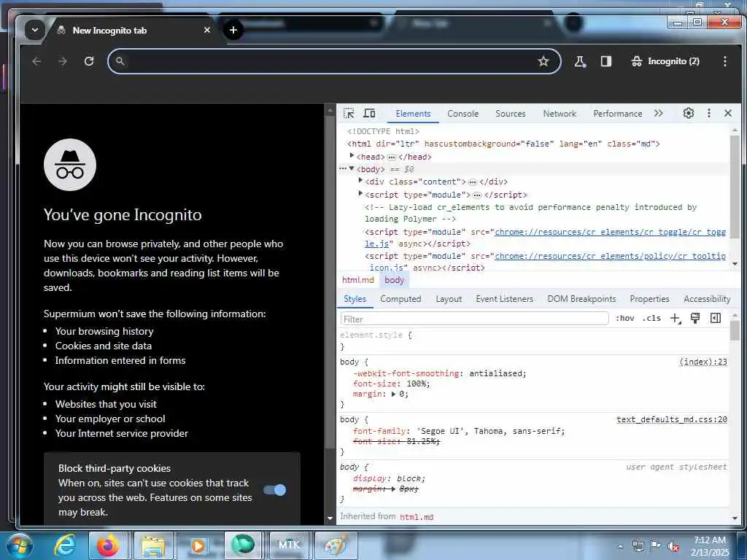Open the MTK taskbar application
Viewport: 747px width, 560px height.
[x=289, y=545]
